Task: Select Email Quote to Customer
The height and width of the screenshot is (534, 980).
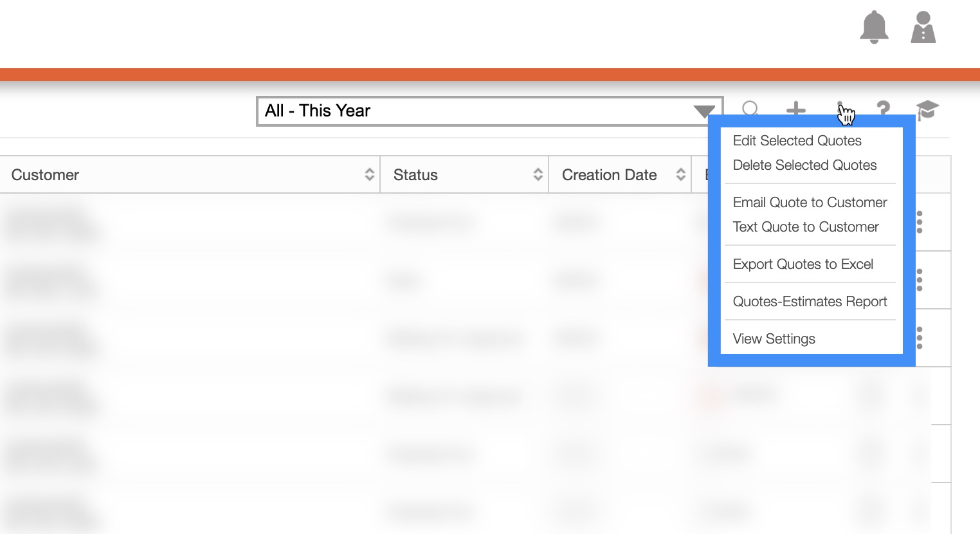Action: 810,203
